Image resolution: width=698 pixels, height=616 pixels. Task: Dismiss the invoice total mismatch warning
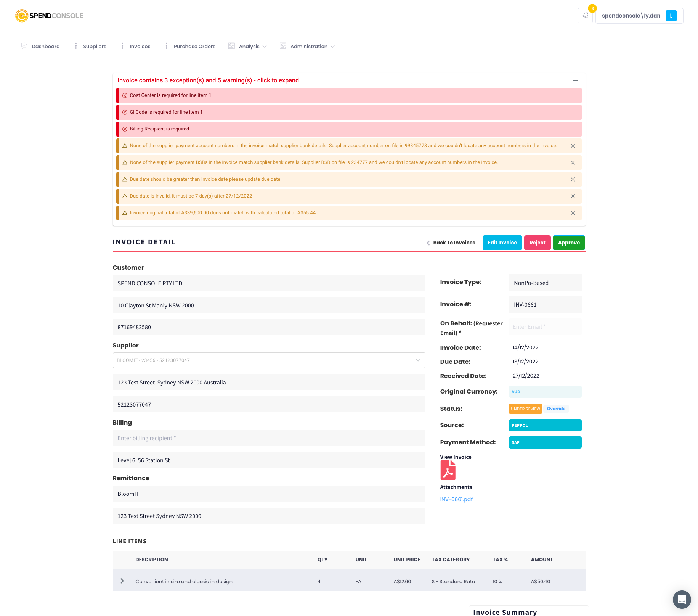(573, 213)
